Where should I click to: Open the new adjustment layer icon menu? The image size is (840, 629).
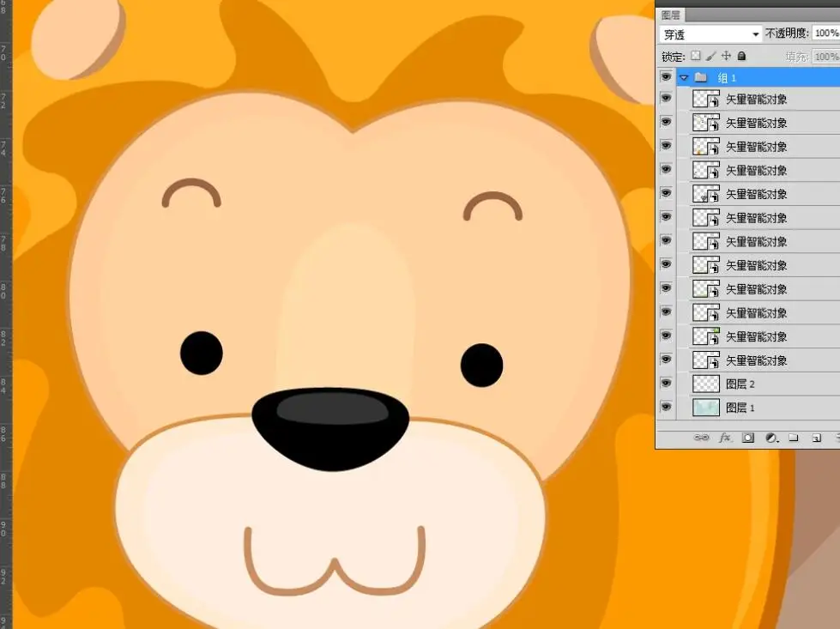(x=771, y=438)
